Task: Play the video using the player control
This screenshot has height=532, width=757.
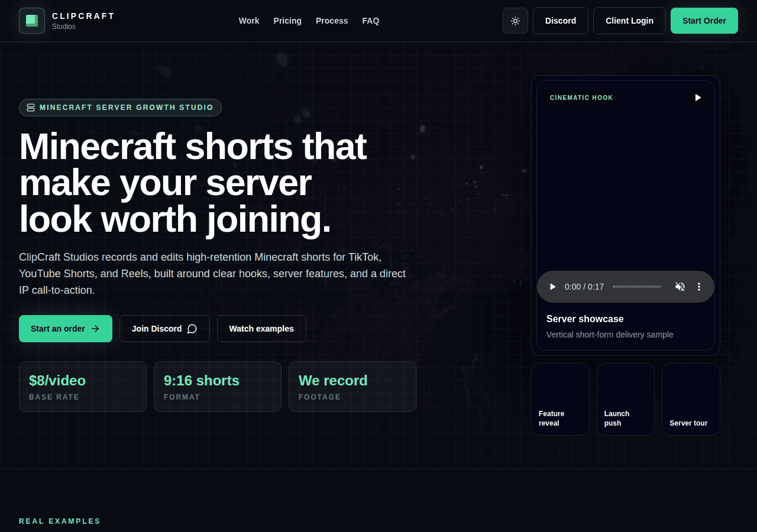Action: pyautogui.click(x=552, y=287)
